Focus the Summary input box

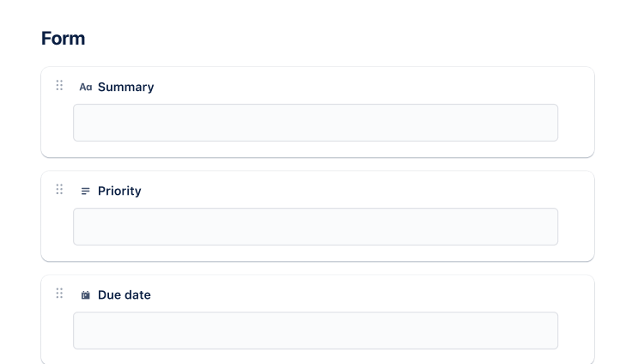pos(315,123)
